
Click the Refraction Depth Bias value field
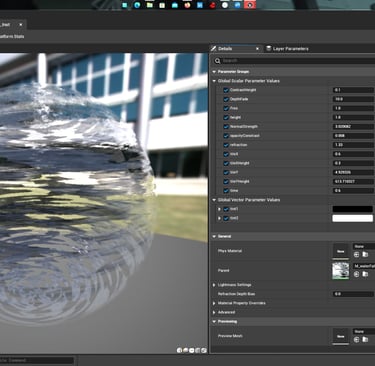coord(353,294)
